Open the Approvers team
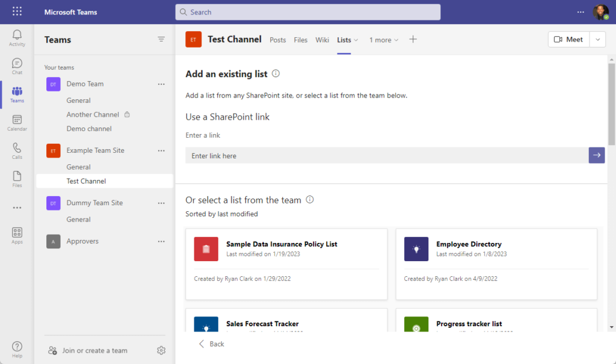The height and width of the screenshot is (364, 616). pos(82,241)
